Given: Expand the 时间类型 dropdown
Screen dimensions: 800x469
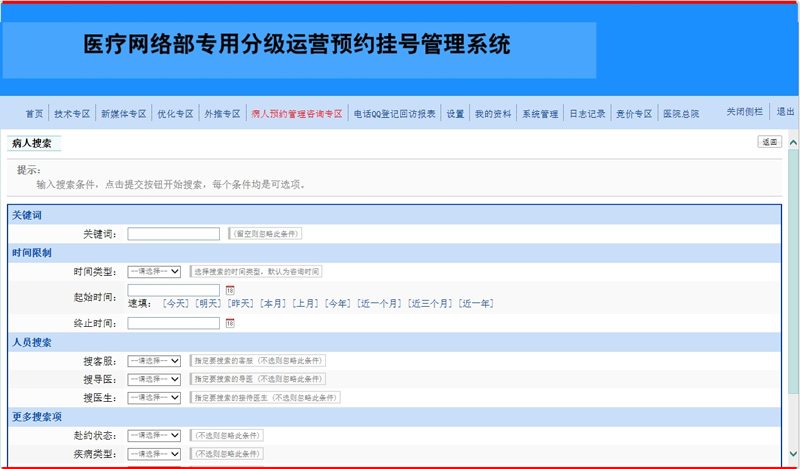Looking at the screenshot, I should click(x=154, y=271).
